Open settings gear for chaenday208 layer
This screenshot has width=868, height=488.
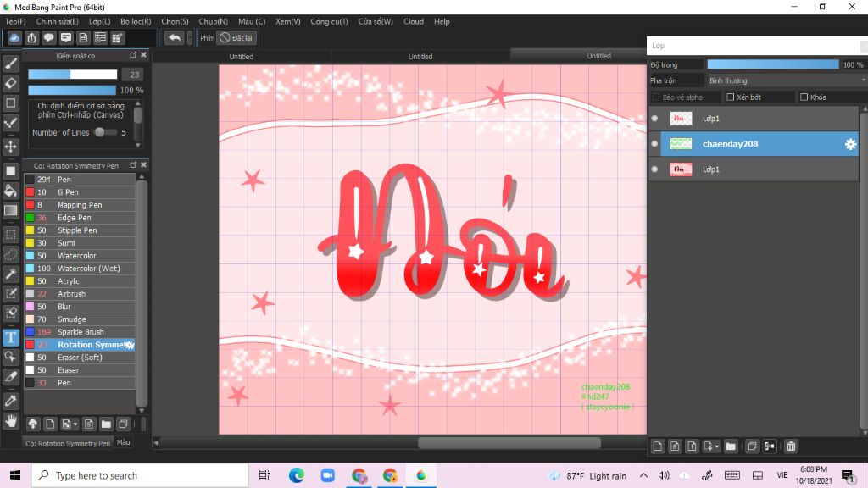coord(850,144)
